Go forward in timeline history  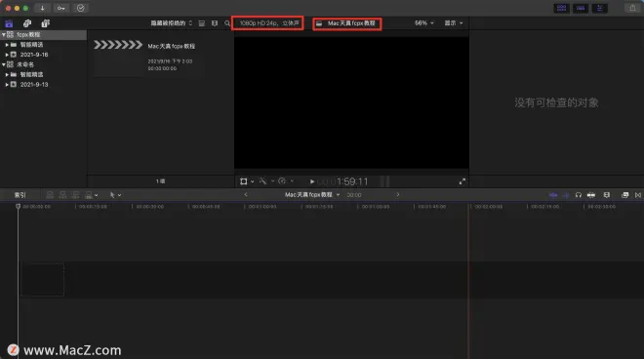coord(397,195)
